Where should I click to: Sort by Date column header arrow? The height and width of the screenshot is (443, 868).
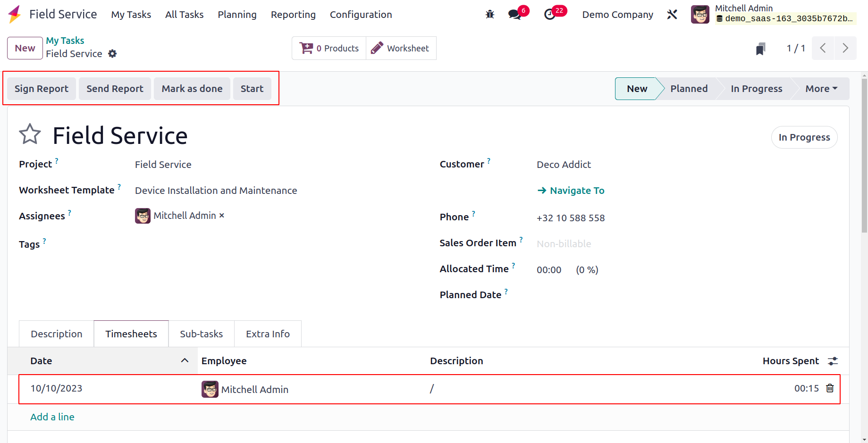click(x=185, y=361)
